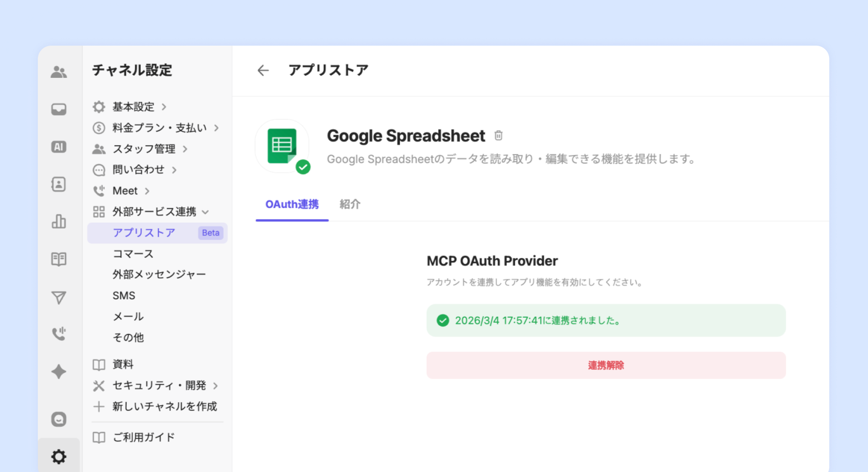Click the chat bubble icon beside 問い合わせ
The image size is (868, 472).
[x=99, y=170]
